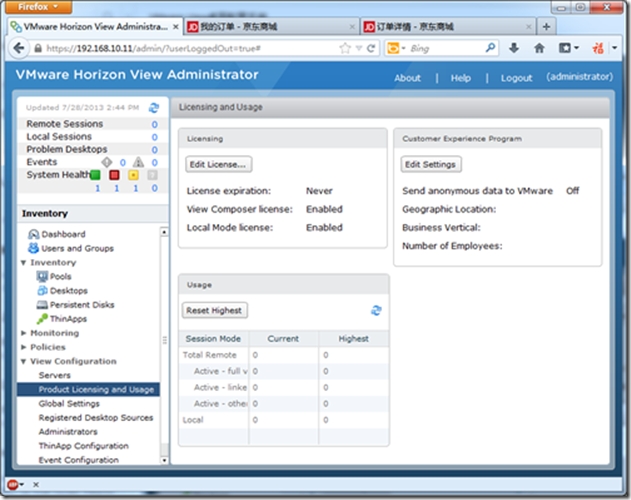Viewport: 631px width, 500px height.
Task: Refresh the Usage table with its blue icon
Action: [376, 310]
